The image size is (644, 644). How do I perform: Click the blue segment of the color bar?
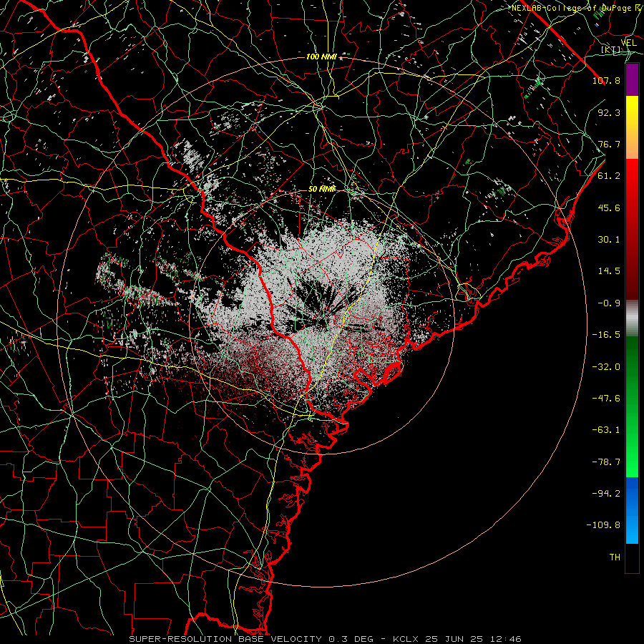(x=632, y=510)
